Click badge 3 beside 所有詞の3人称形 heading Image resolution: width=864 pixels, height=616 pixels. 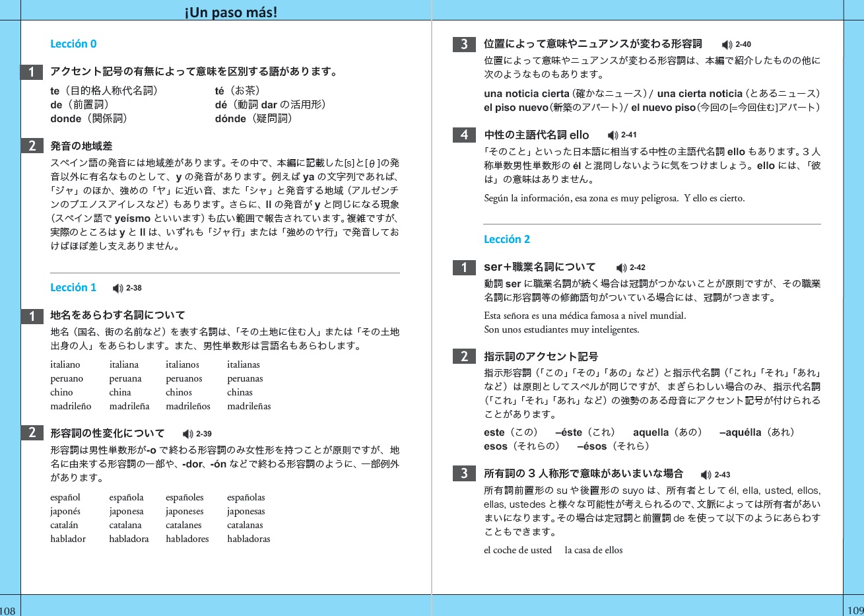[464, 473]
